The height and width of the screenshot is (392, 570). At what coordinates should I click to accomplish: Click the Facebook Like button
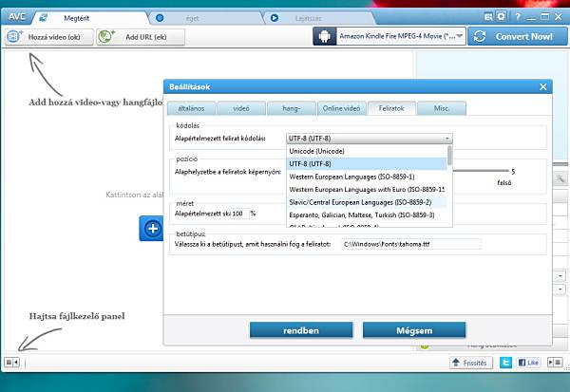528,363
